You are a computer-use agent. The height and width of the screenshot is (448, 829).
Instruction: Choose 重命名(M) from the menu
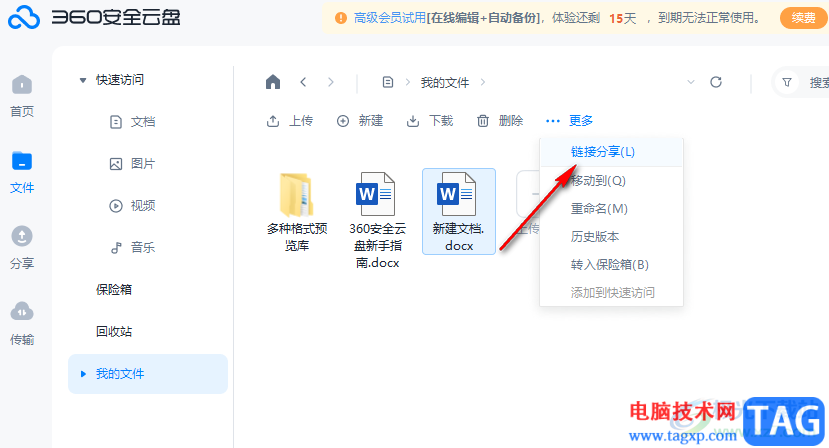click(611, 209)
